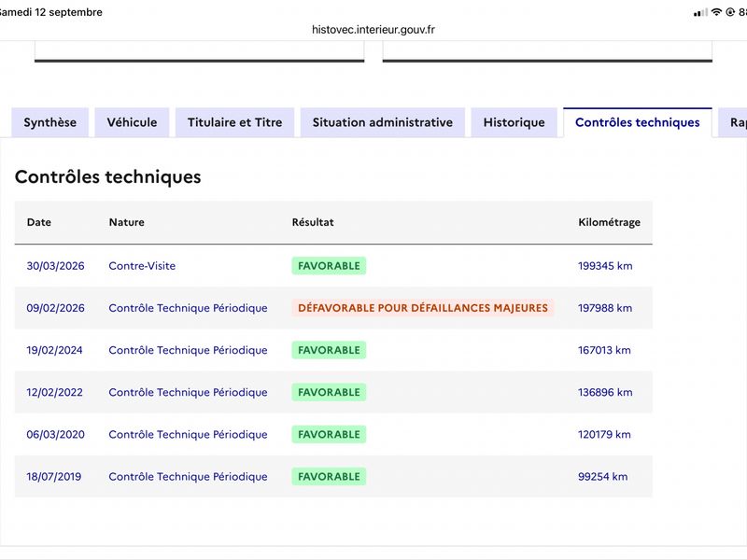The height and width of the screenshot is (560, 747).
Task: Select the 18/07/2019 inspection date
Action: (x=54, y=477)
